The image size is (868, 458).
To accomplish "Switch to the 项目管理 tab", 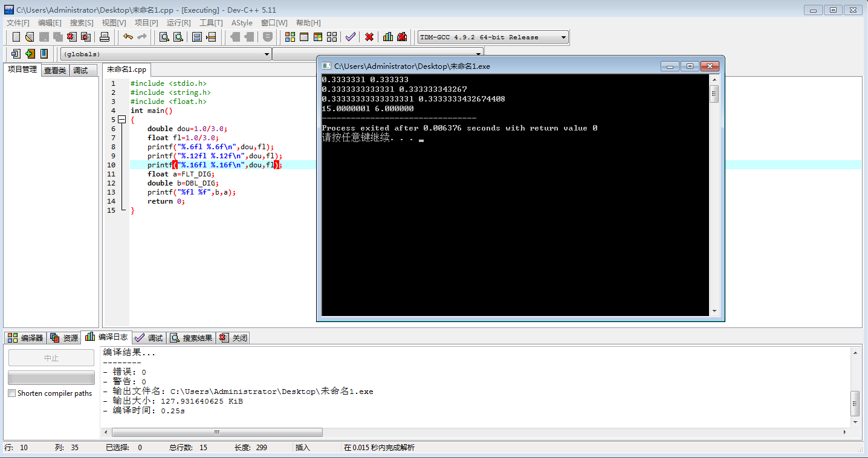I will (x=22, y=69).
